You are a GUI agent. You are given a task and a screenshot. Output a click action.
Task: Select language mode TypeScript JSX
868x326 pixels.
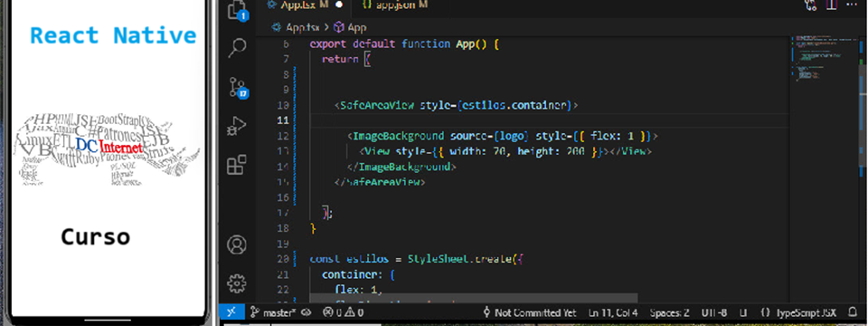[x=798, y=312]
